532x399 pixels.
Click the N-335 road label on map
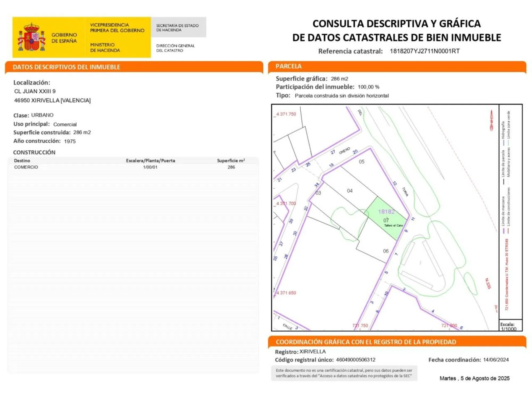(488, 284)
